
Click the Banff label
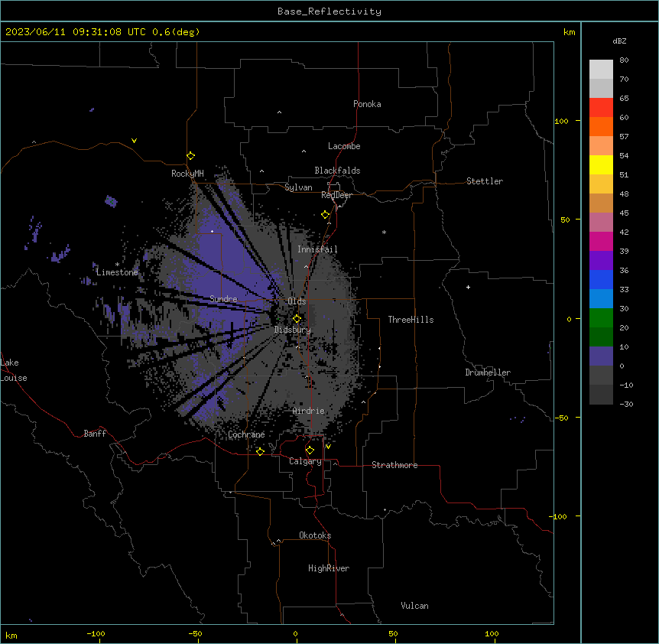tap(95, 434)
